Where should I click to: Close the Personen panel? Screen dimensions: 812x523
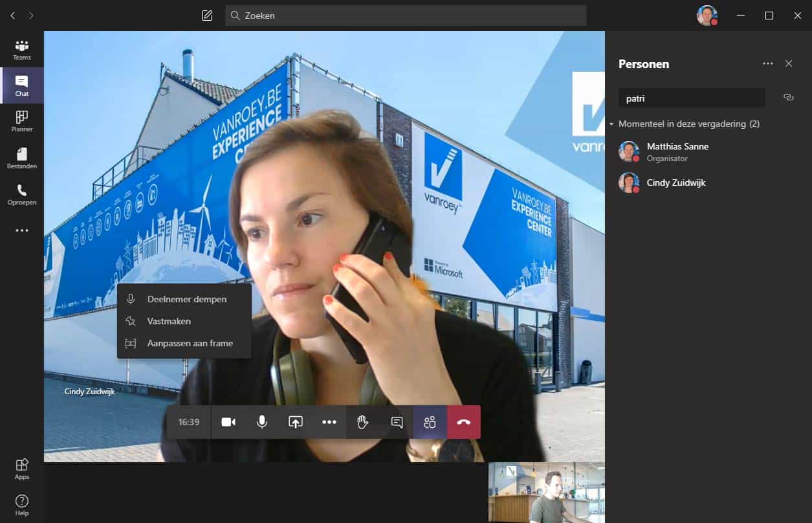(x=789, y=63)
